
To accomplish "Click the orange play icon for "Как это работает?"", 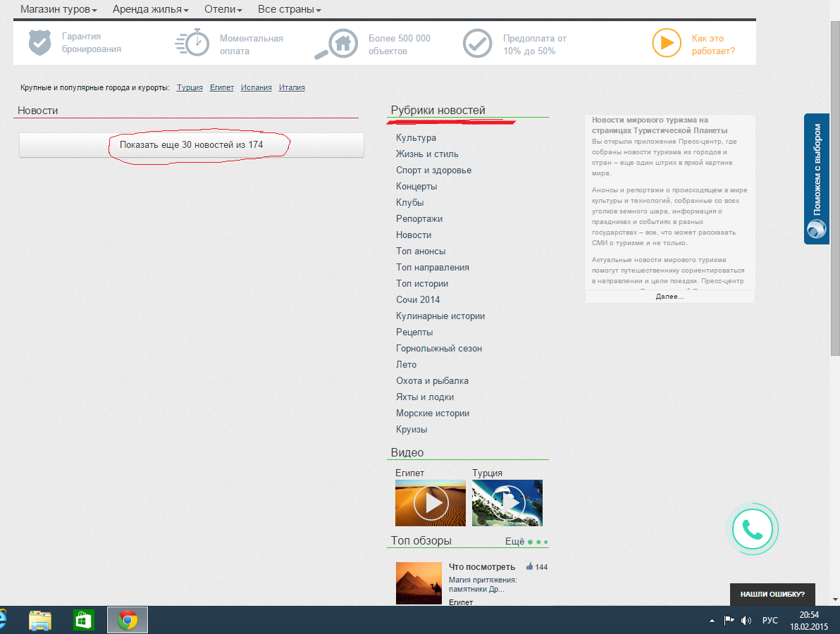I will 666,43.
